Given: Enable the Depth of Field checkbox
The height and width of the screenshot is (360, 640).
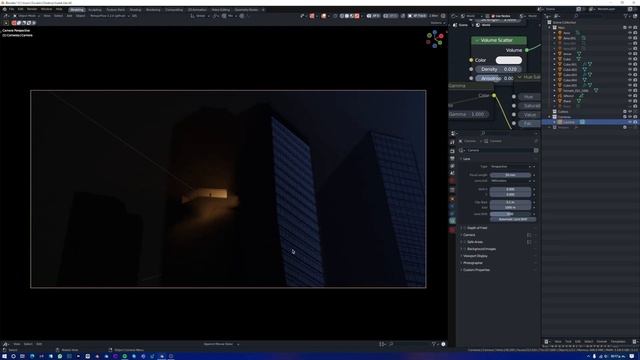Looking at the screenshot, I should pyautogui.click(x=465, y=228).
